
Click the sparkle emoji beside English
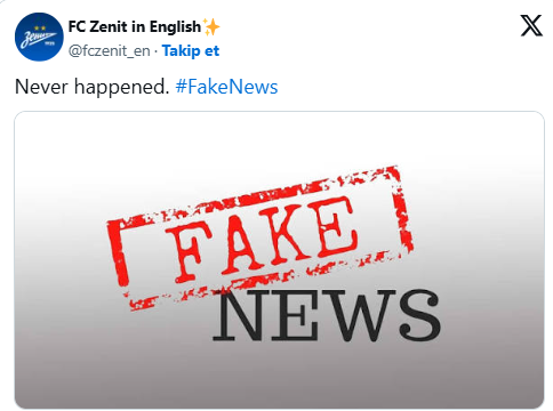[x=211, y=27]
